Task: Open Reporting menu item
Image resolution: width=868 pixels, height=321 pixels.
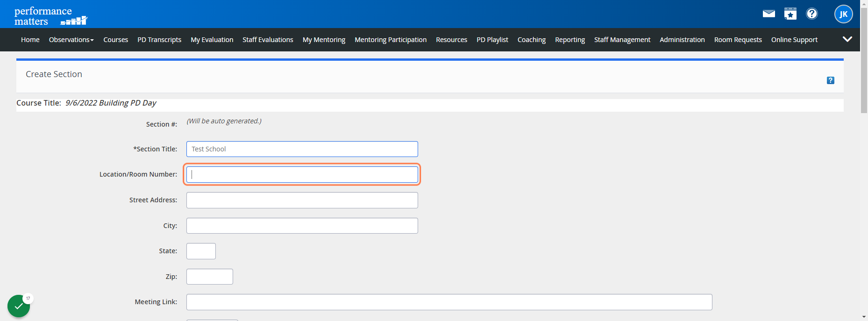Action: [570, 40]
